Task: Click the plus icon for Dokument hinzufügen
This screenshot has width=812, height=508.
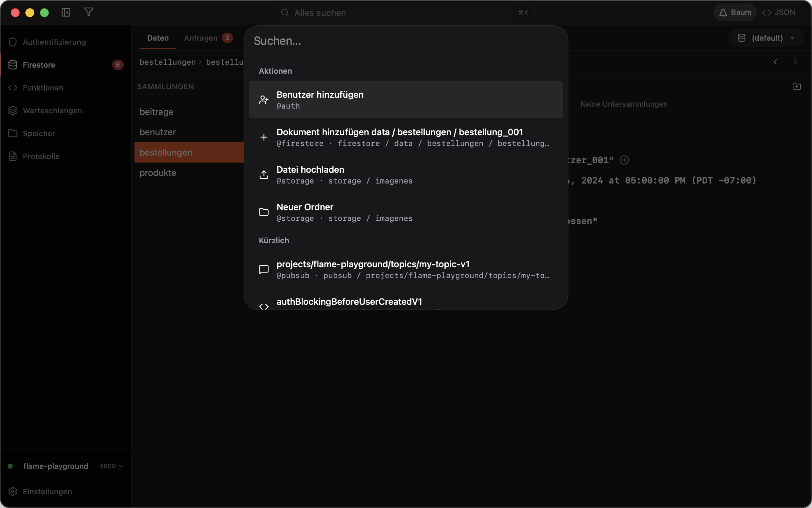Action: point(264,137)
